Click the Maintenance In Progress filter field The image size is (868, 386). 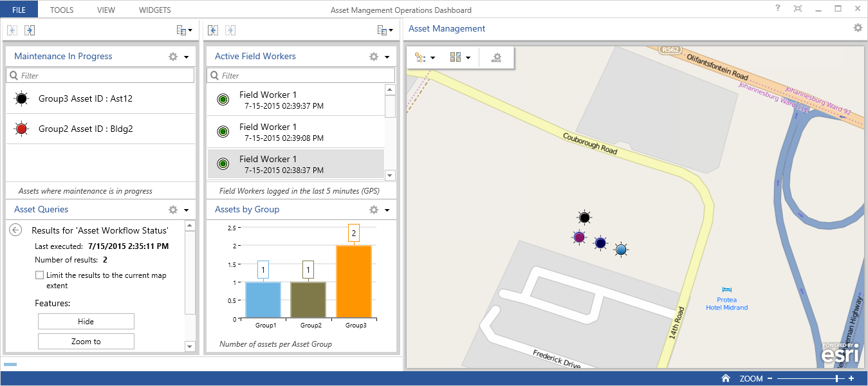(x=100, y=76)
